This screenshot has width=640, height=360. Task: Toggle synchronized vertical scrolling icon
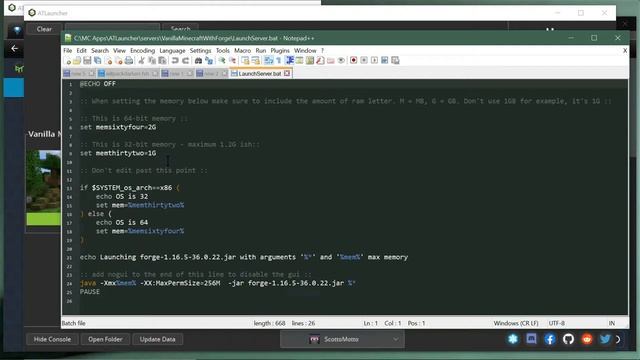pyautogui.click(x=245, y=61)
